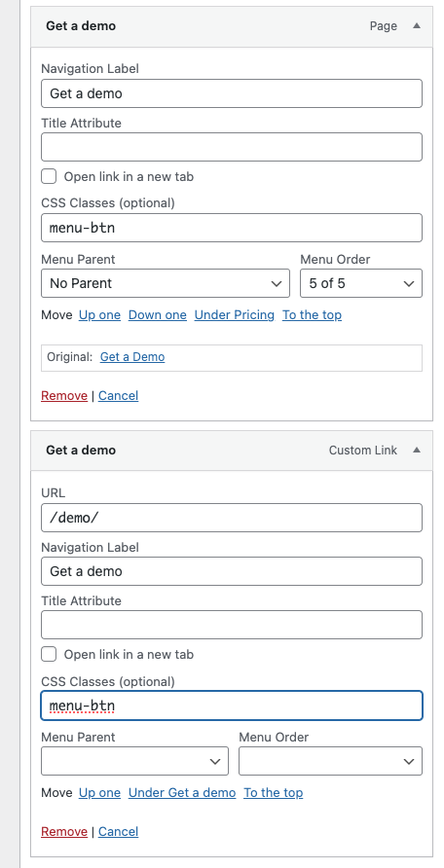This screenshot has height=868, width=444.
Task: Open the empty Menu Order dropdown in Custom Link
Action: coord(330,761)
